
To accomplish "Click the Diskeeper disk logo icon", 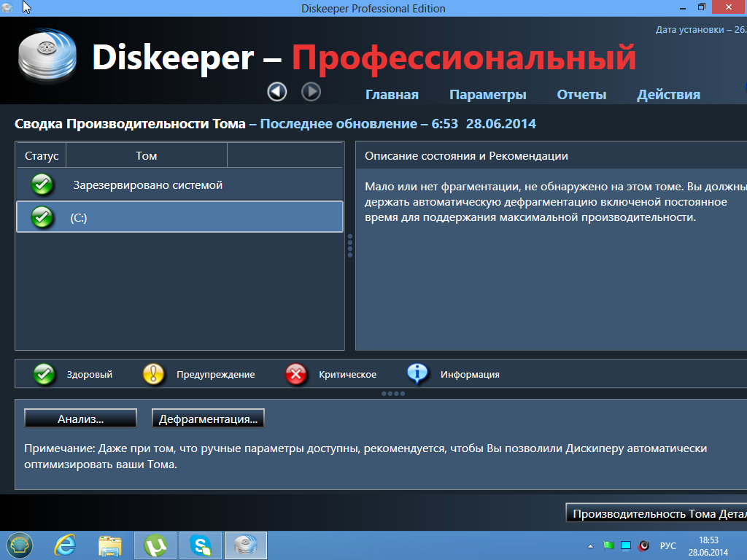I will click(x=47, y=55).
